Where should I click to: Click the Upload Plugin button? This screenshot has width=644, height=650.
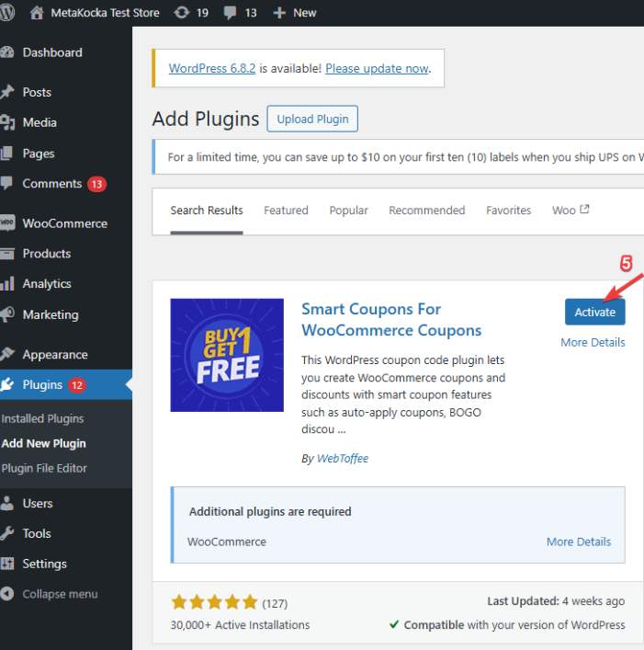[312, 119]
